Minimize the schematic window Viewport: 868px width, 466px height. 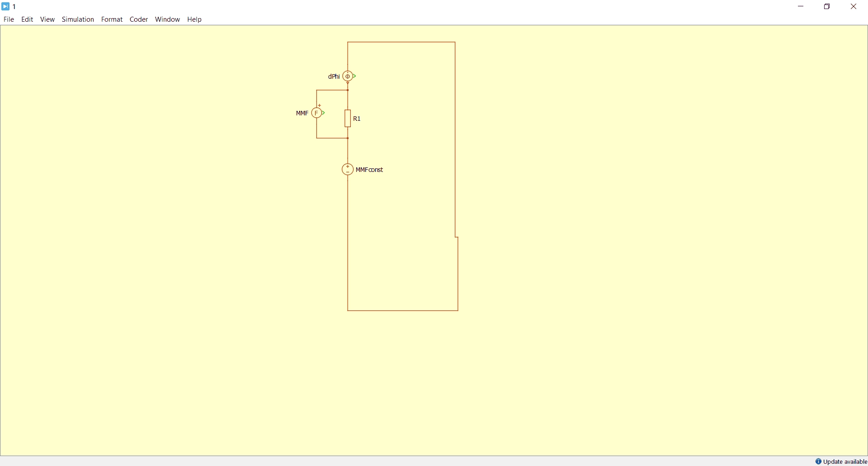801,6
